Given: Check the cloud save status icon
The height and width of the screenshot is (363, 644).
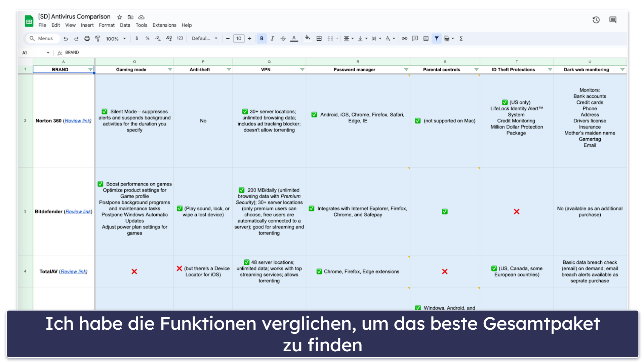Looking at the screenshot, I should click(x=142, y=17).
